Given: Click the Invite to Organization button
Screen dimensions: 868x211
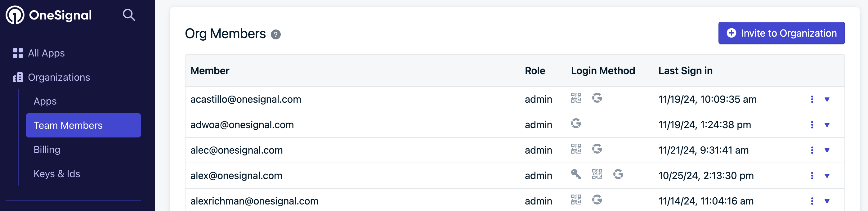Looking at the screenshot, I should click(781, 33).
